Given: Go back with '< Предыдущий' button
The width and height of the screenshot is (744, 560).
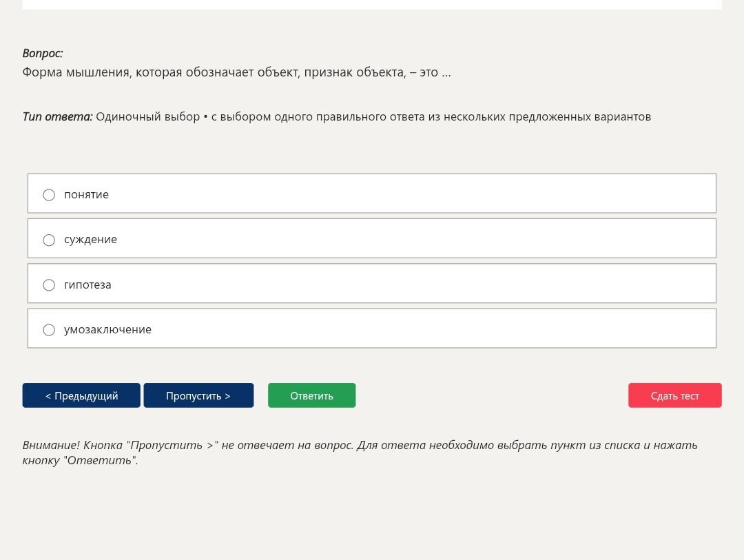Looking at the screenshot, I should point(81,395).
